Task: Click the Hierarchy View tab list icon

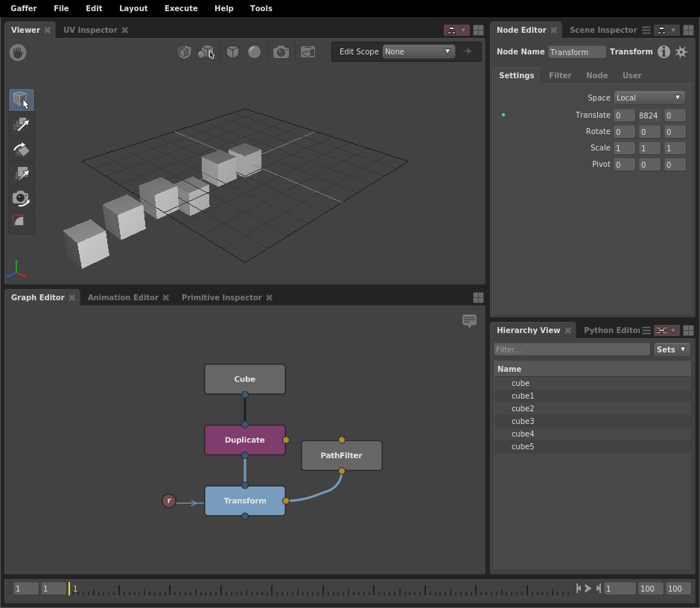Action: [646, 330]
